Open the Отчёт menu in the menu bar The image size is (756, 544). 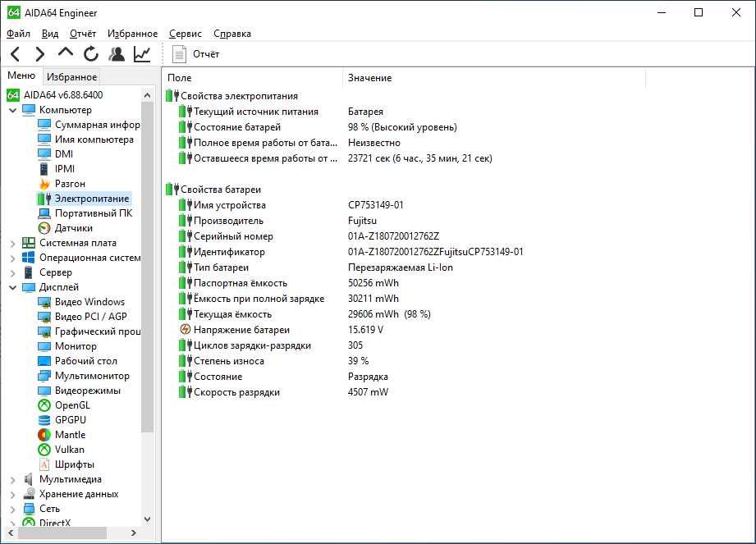pyautogui.click(x=83, y=34)
